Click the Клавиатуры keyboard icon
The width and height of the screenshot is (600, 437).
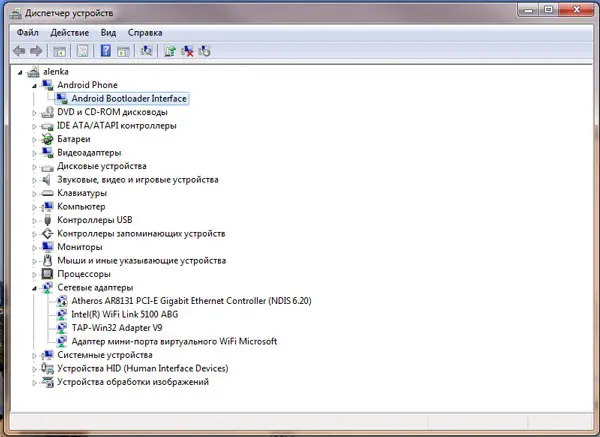point(47,193)
